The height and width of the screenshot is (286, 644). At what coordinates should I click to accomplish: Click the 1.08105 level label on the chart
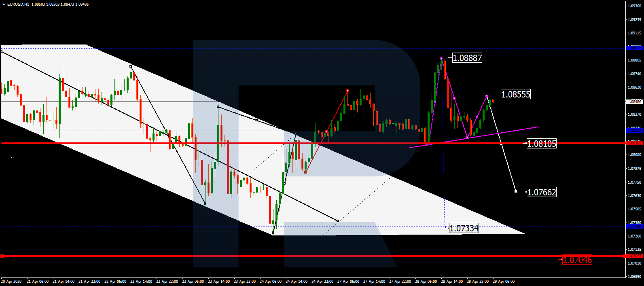click(x=542, y=144)
